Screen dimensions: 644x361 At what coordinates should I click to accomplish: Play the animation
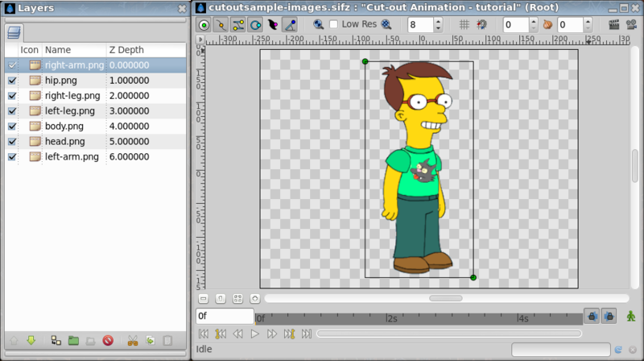tap(254, 334)
